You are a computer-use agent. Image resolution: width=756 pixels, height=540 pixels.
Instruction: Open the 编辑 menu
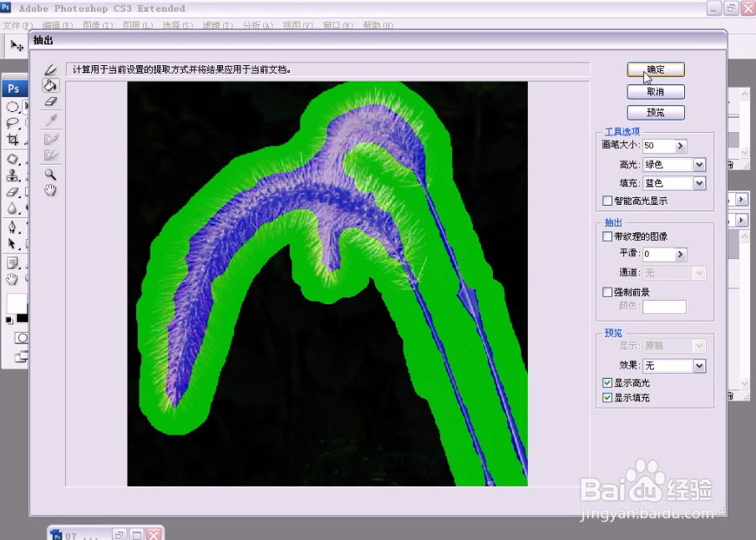(58, 25)
